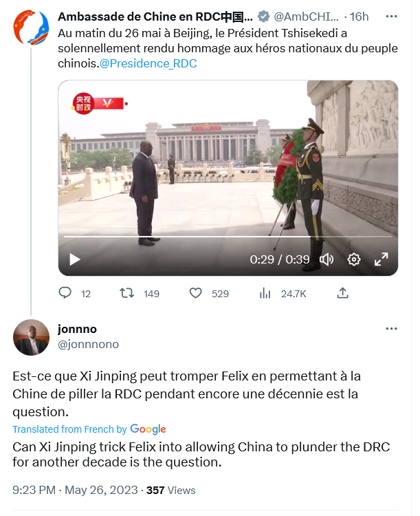Viewport: 420px width, 516px height.
Task: Click the @jonnnono handle
Action: (88, 344)
